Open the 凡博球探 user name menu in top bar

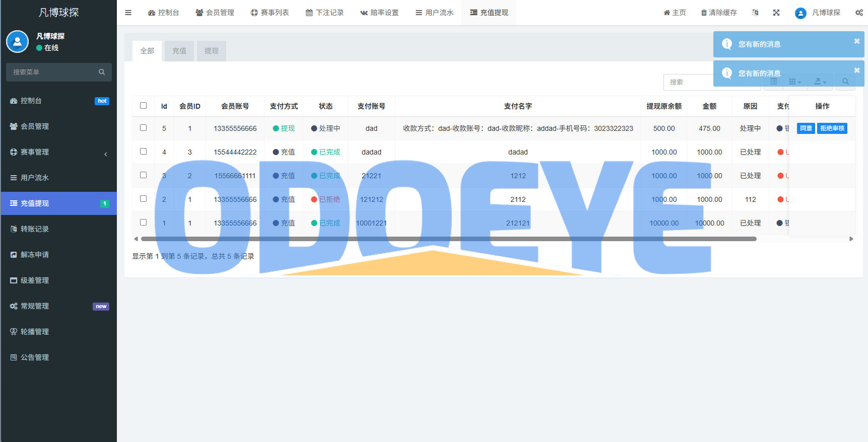[x=826, y=13]
